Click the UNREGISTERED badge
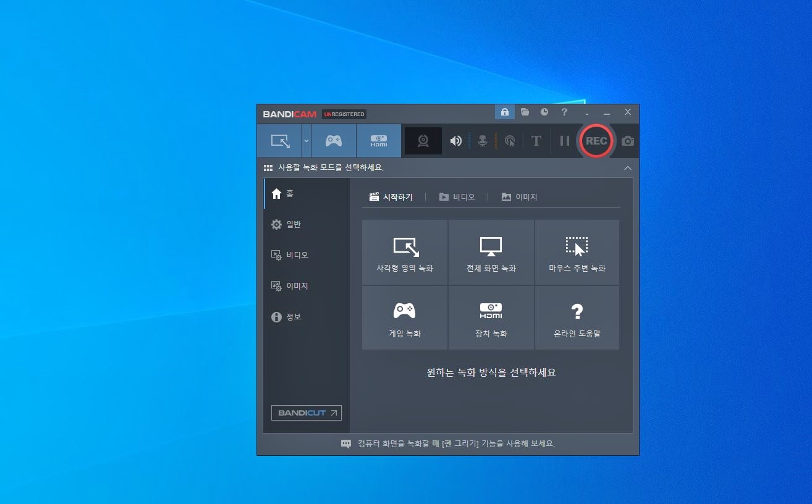812x504 pixels. [x=344, y=114]
